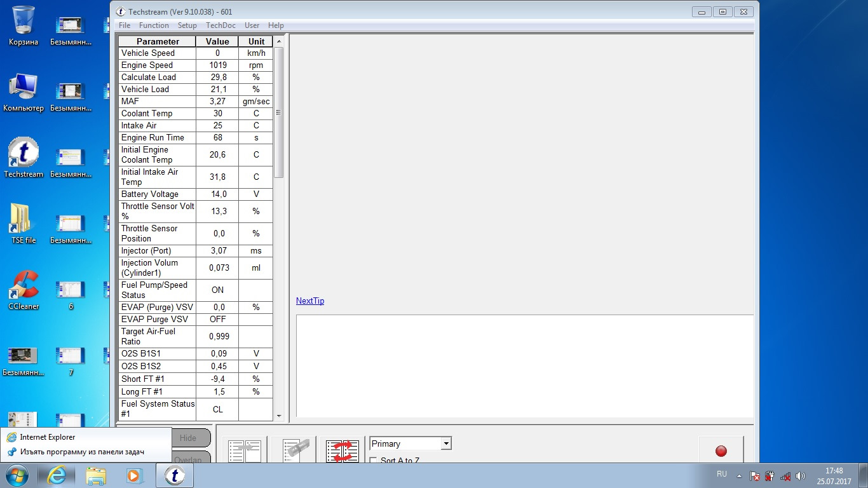Click the red swap-arrows list icon
The height and width of the screenshot is (488, 868).
pos(342,451)
